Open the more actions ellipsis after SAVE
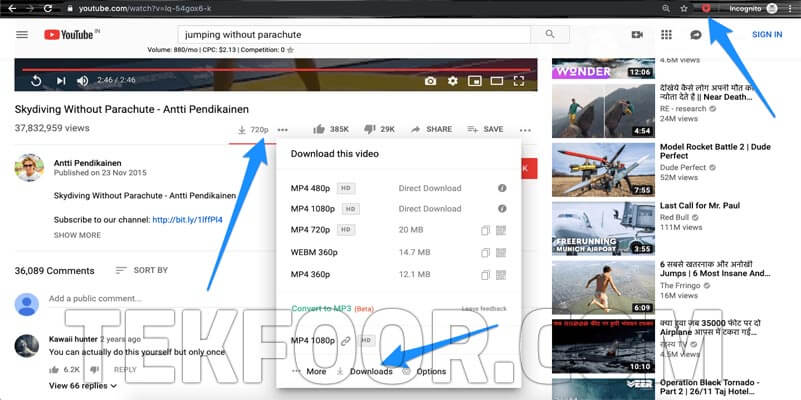 tap(525, 130)
